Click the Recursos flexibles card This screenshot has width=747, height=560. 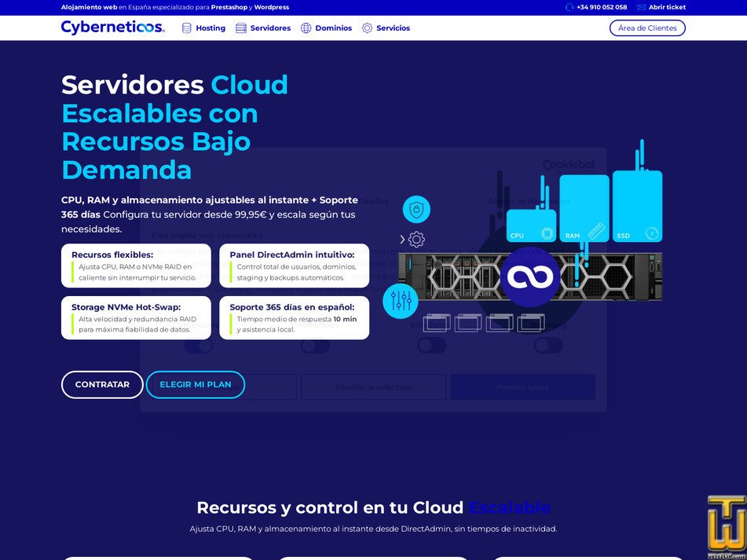click(136, 265)
